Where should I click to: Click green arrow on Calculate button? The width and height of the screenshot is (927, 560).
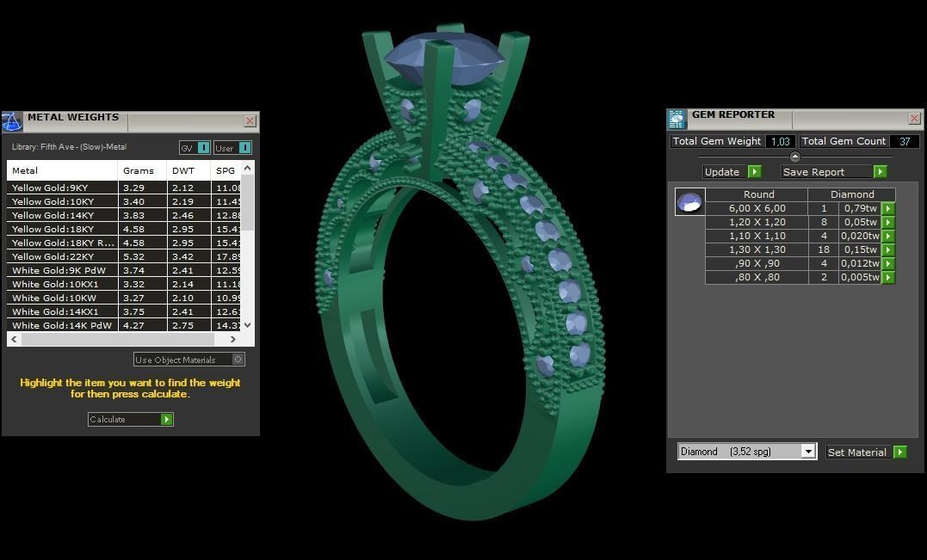click(x=167, y=420)
